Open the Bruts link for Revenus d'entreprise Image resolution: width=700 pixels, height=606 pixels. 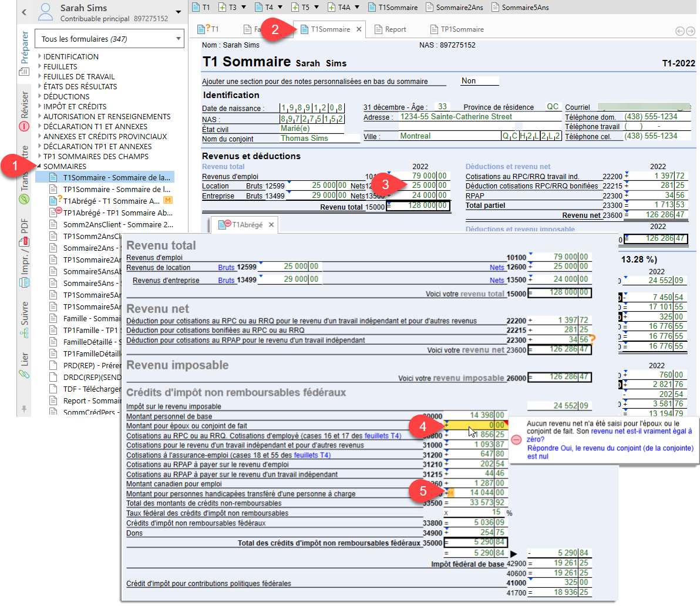point(226,280)
